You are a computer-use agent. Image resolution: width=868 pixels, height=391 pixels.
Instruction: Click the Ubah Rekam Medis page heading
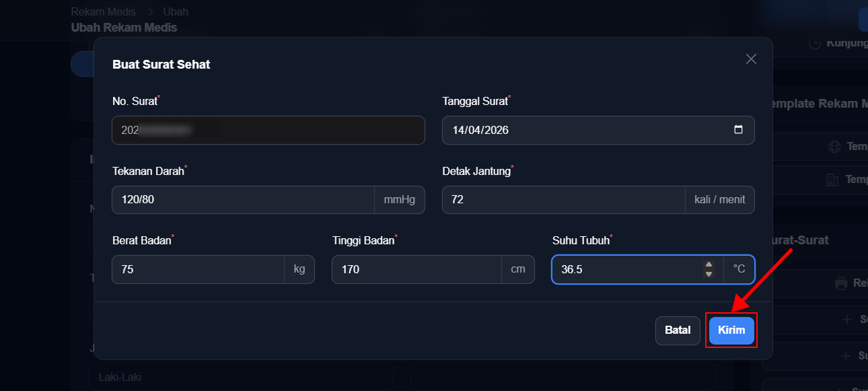(124, 28)
